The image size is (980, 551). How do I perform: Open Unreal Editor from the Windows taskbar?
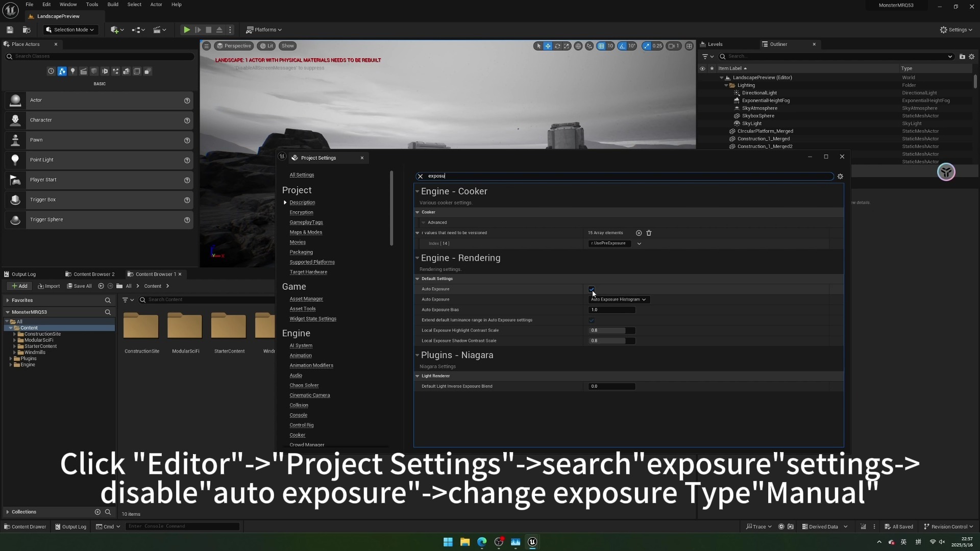tap(532, 542)
